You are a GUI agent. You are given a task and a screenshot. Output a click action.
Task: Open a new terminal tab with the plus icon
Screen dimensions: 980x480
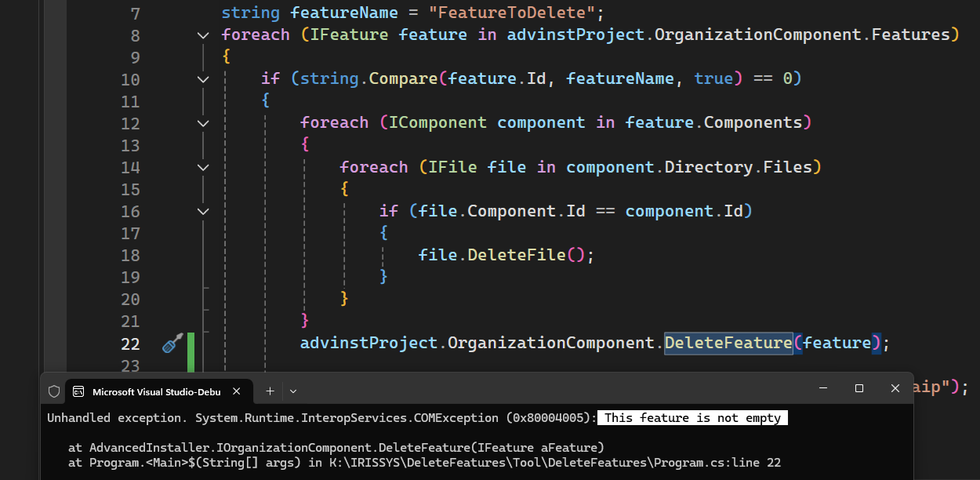pos(270,391)
